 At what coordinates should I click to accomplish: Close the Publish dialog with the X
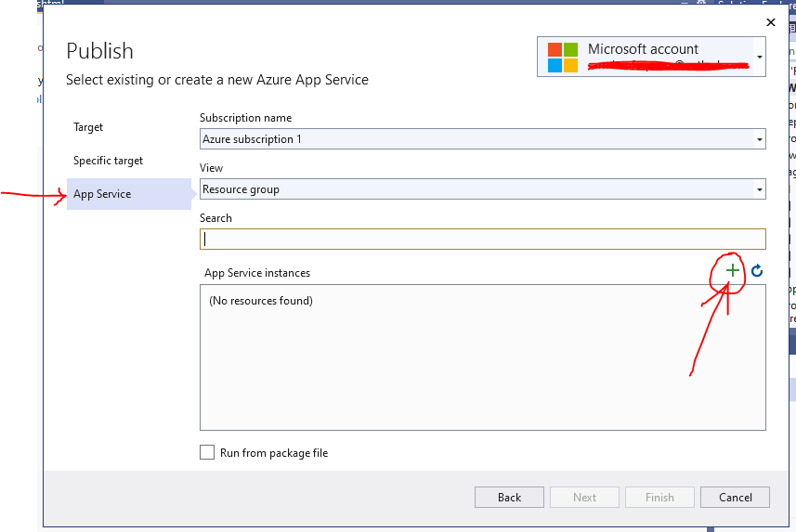coord(771,22)
